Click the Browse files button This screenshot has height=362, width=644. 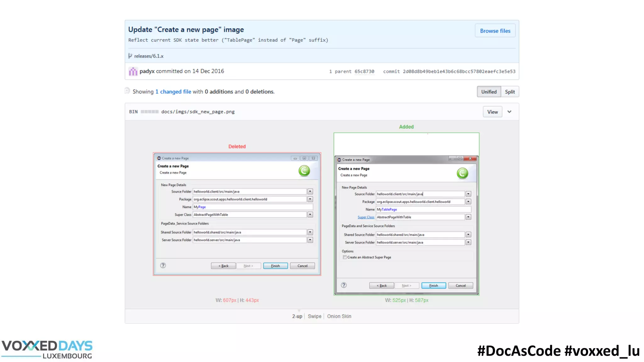click(x=495, y=31)
